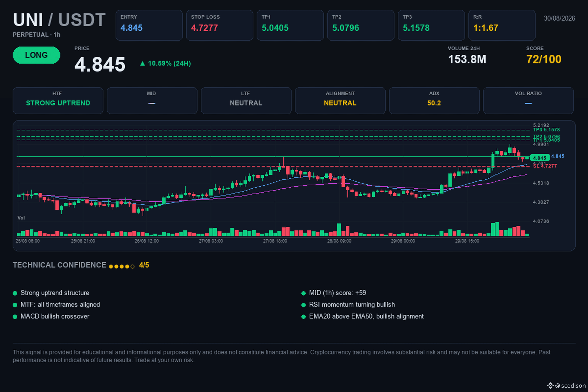Click the 25/08 06:00 time axis label
The width and height of the screenshot is (588, 392).
click(27, 241)
